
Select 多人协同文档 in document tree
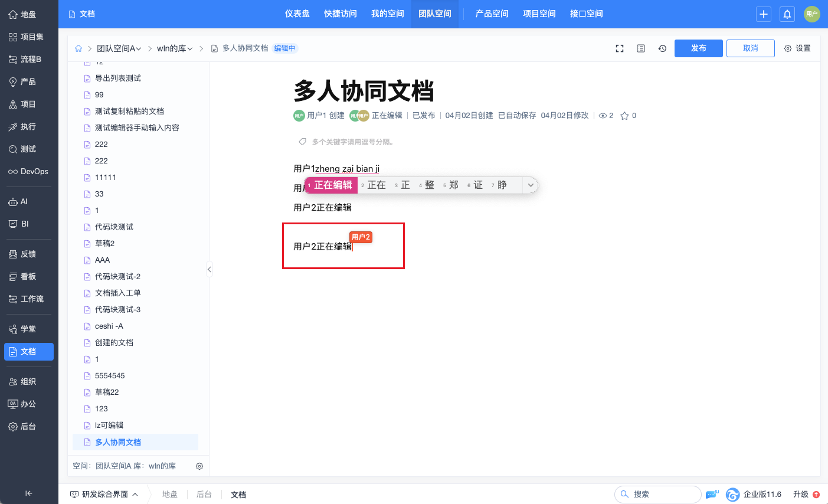[x=135, y=442]
